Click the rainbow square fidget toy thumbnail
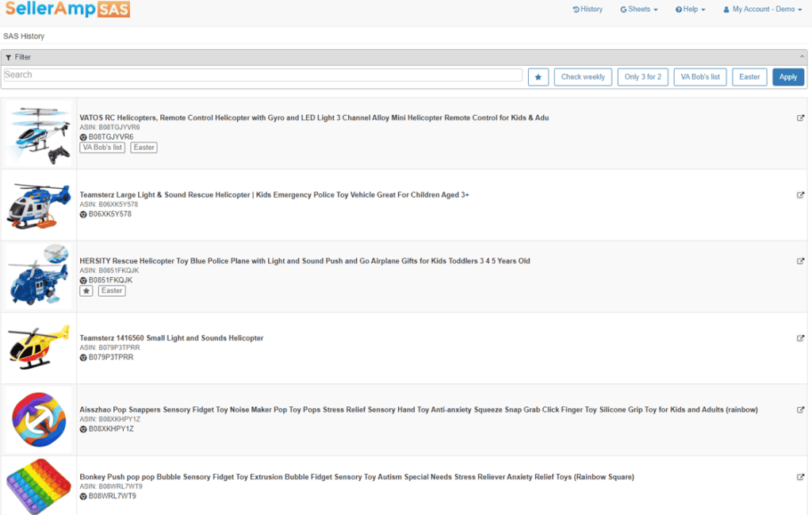The width and height of the screenshot is (812, 515). click(39, 486)
